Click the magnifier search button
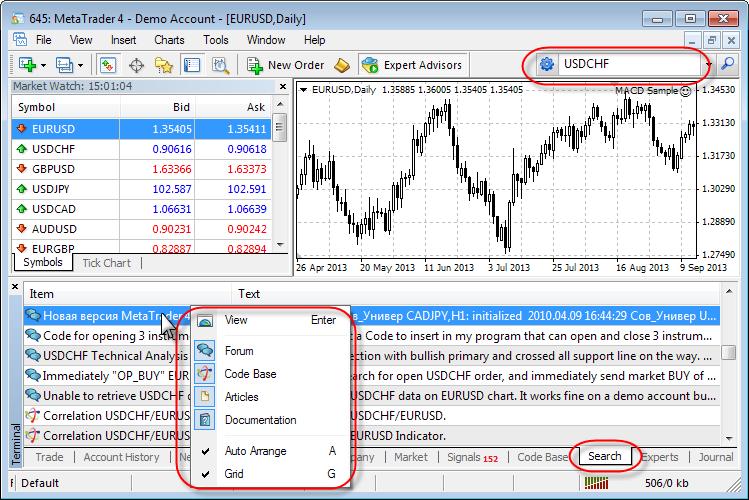 click(x=728, y=64)
